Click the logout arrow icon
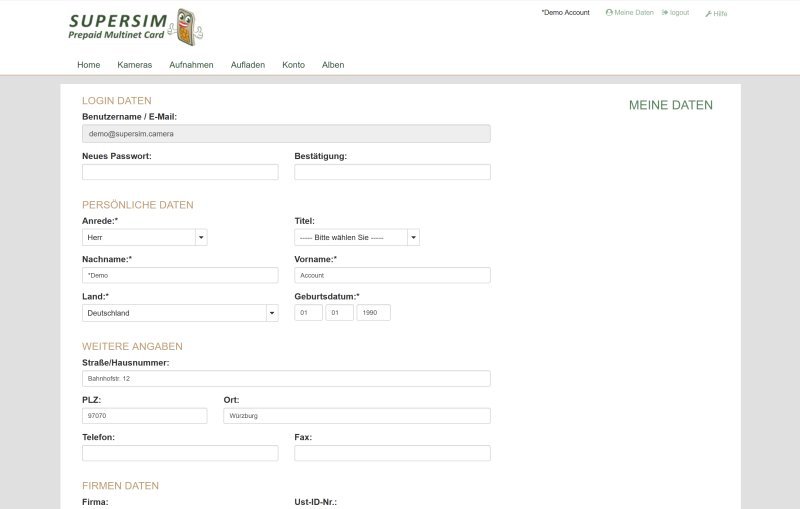 tap(664, 13)
